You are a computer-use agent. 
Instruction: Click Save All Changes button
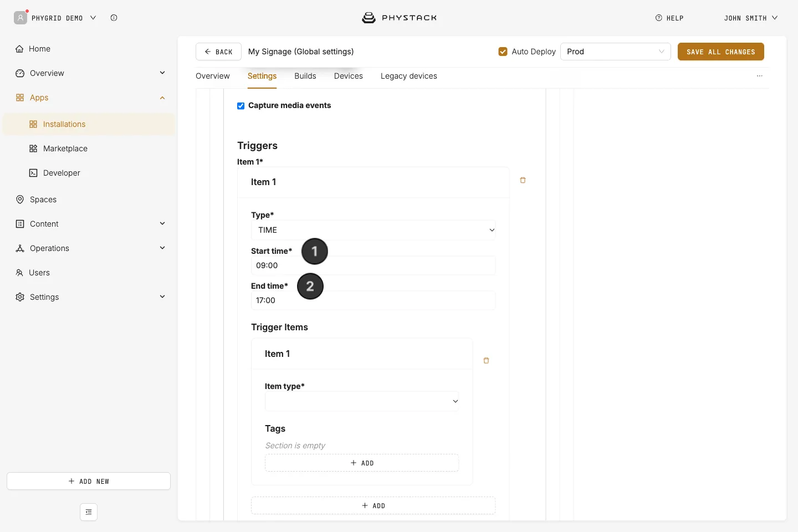(x=721, y=52)
